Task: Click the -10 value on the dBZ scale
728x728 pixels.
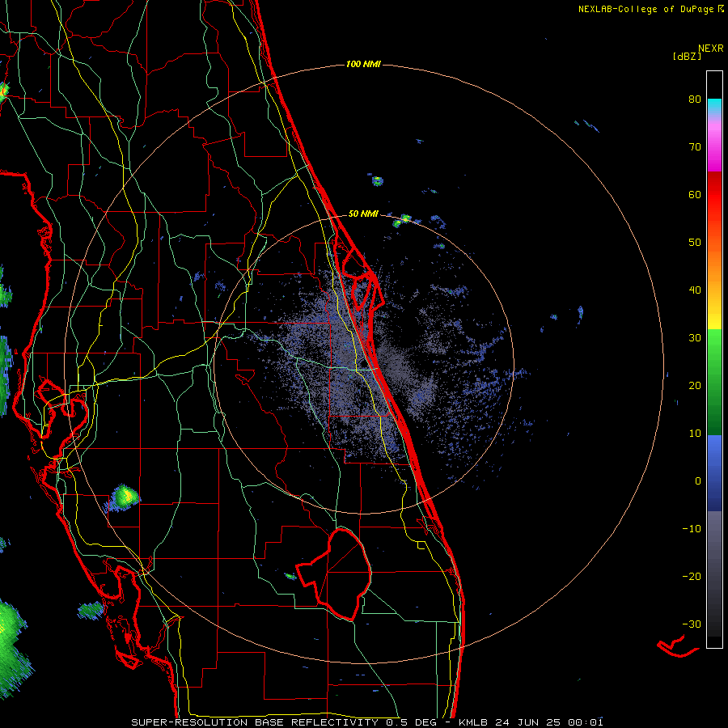Action: 692,529
